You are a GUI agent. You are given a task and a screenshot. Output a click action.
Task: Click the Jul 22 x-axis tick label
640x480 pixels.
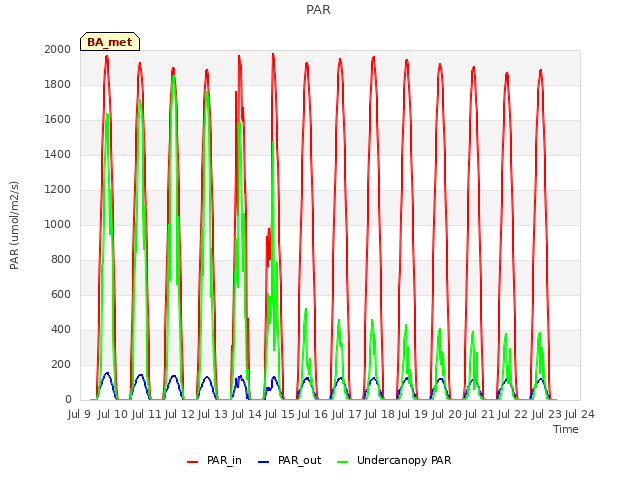(513, 414)
